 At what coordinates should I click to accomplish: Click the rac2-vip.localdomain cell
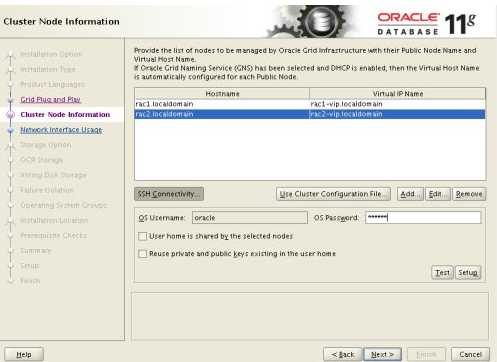397,114
